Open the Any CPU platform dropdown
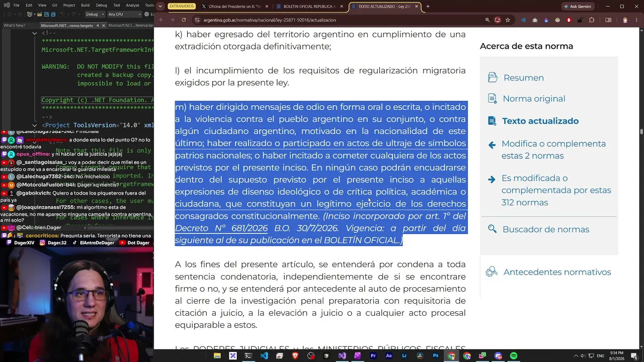 point(124,14)
